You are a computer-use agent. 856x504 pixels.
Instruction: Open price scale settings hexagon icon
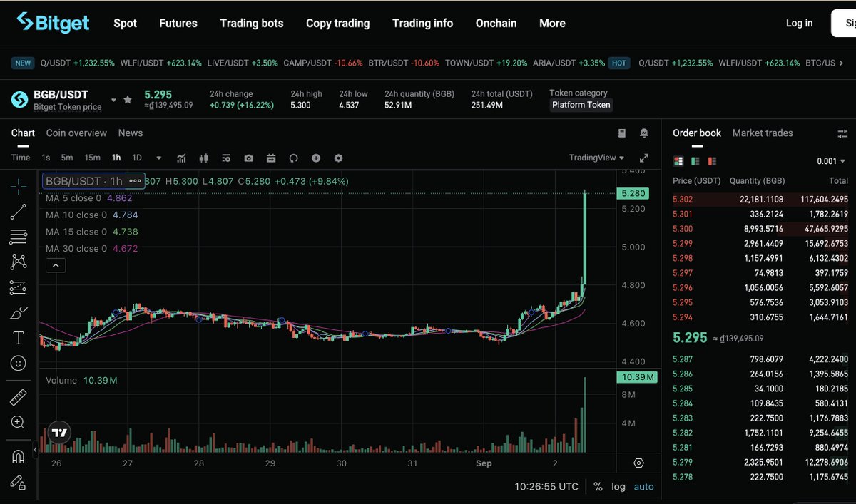click(x=639, y=463)
